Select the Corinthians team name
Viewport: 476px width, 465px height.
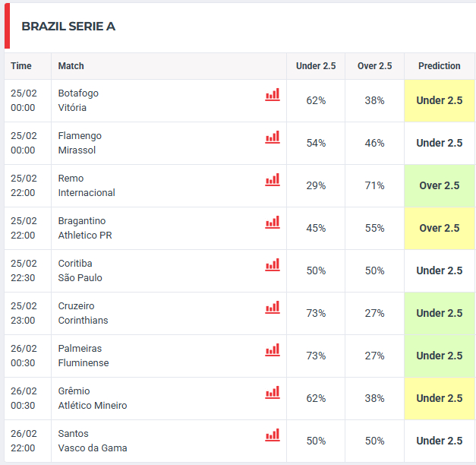coord(83,321)
